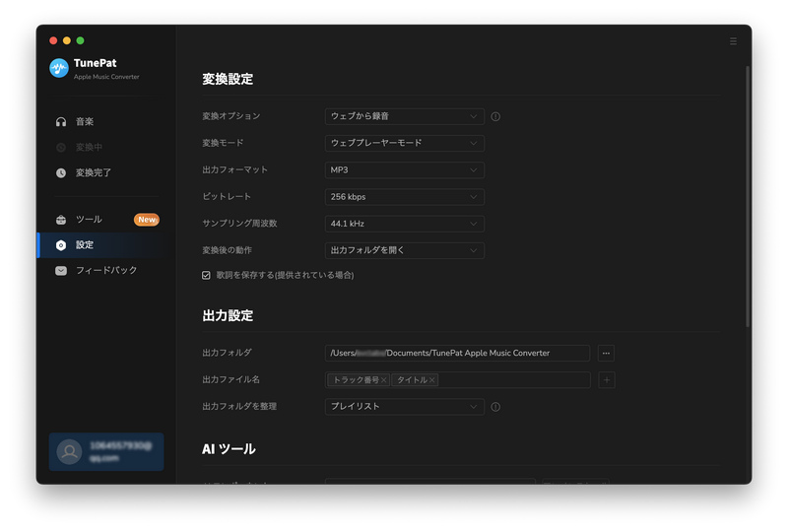The height and width of the screenshot is (532, 788).
Task: Click the AI ツール heading
Action: pyautogui.click(x=229, y=449)
